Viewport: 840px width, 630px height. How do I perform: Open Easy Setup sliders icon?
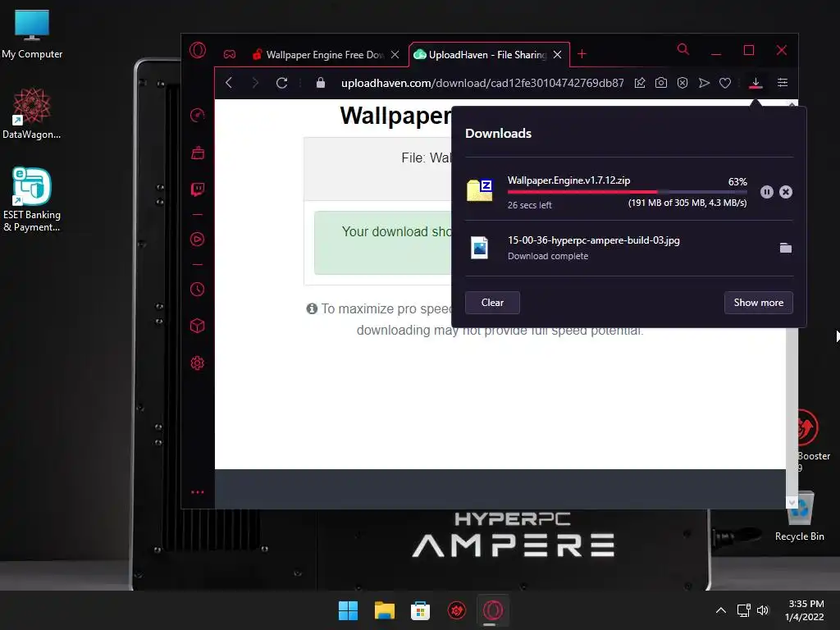(x=782, y=83)
